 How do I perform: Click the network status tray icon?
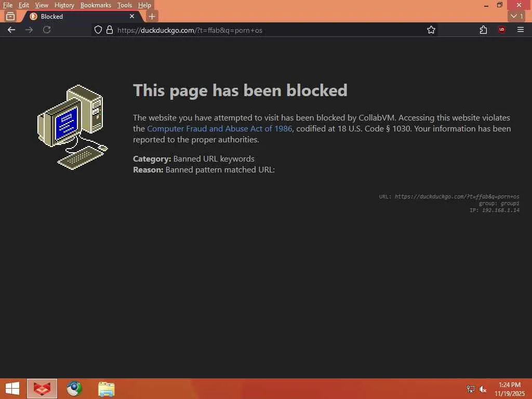coord(471,389)
